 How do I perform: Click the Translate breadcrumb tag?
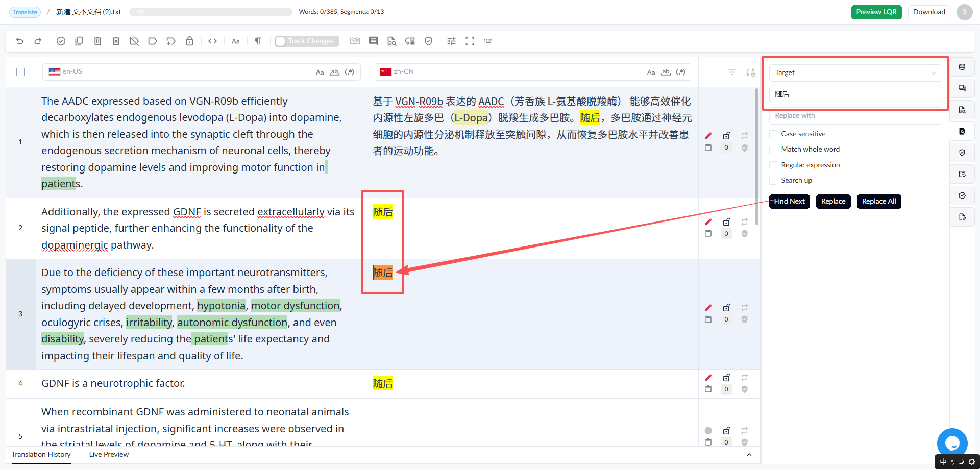coord(25,12)
